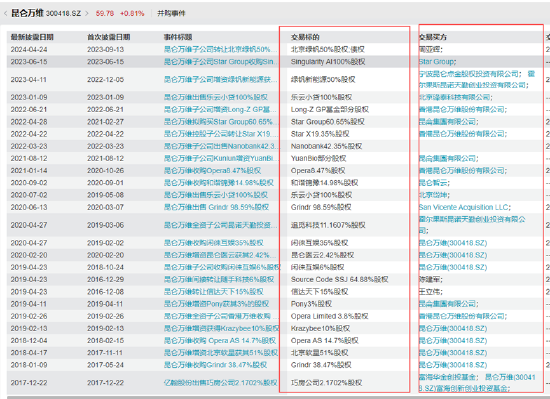
Task: Open event link 昆仑万维收购闲徕互娱35%股权
Action: click(214, 243)
